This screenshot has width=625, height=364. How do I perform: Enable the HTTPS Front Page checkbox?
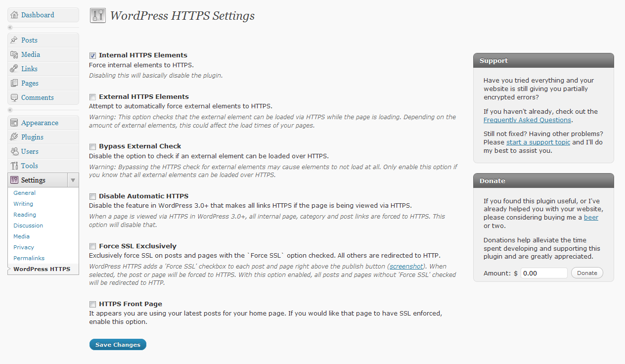click(92, 304)
